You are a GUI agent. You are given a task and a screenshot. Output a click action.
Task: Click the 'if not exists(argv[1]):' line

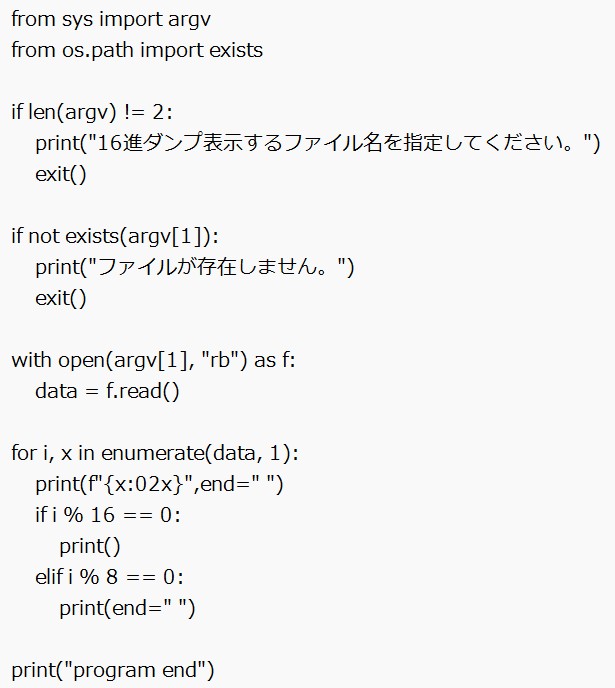tap(114, 236)
